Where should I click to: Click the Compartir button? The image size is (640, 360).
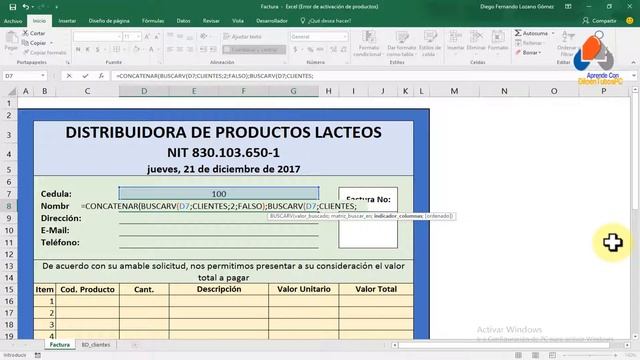[x=599, y=20]
